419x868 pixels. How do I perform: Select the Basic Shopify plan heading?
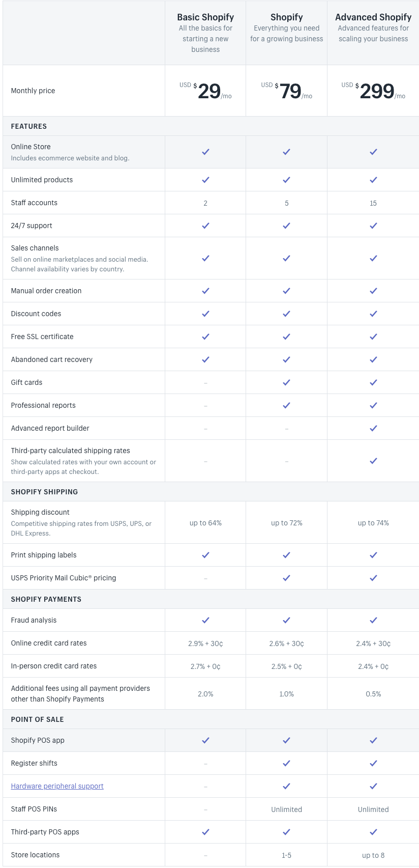click(x=205, y=17)
